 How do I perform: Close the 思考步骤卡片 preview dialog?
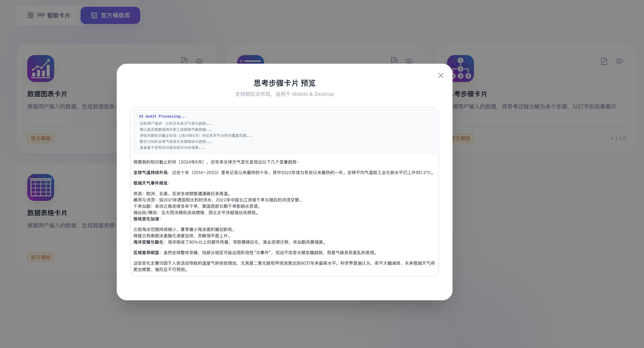441,76
